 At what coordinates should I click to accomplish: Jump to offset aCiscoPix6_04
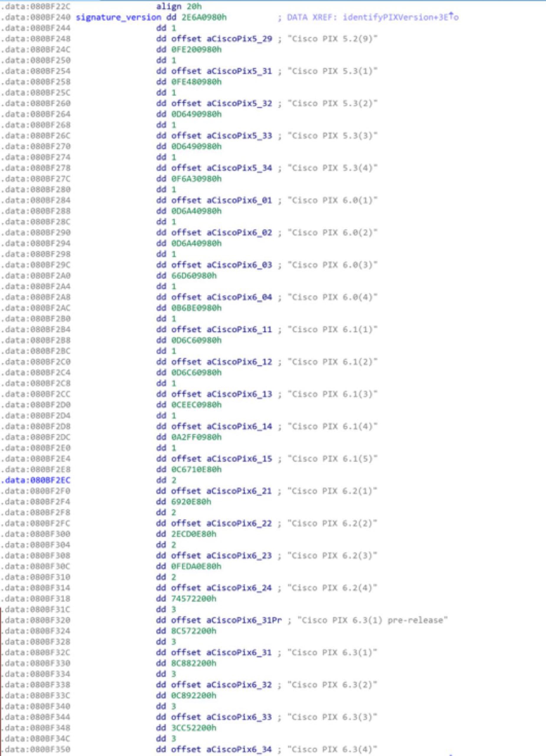[239, 297]
